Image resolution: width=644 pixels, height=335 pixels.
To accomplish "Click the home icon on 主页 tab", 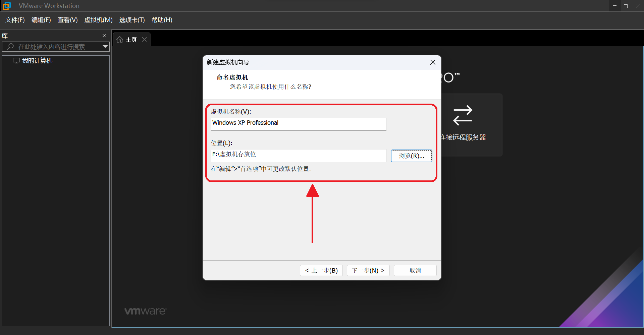I will (x=120, y=40).
